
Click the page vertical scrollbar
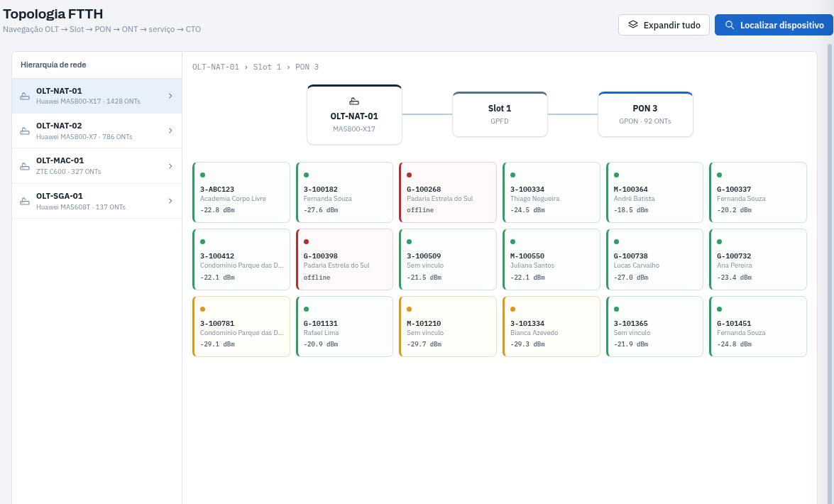tap(830, 274)
